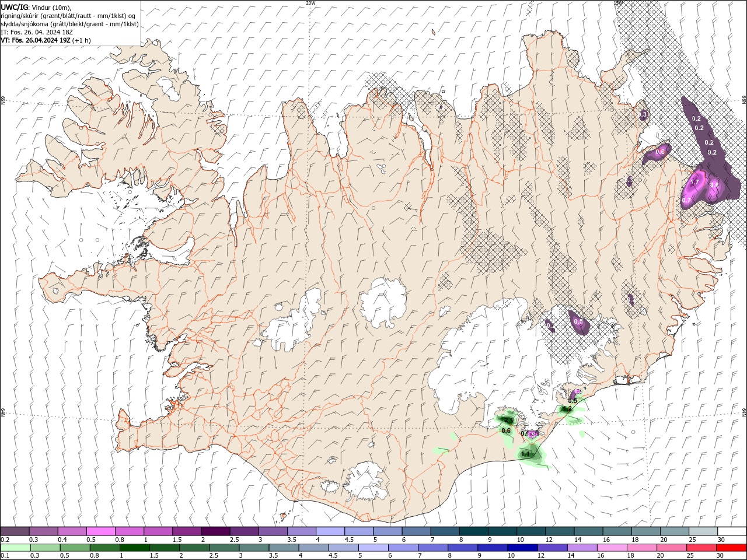Select lower color bar swatch between 3.5 and 4
This screenshot has height=560, width=747.
(284, 548)
